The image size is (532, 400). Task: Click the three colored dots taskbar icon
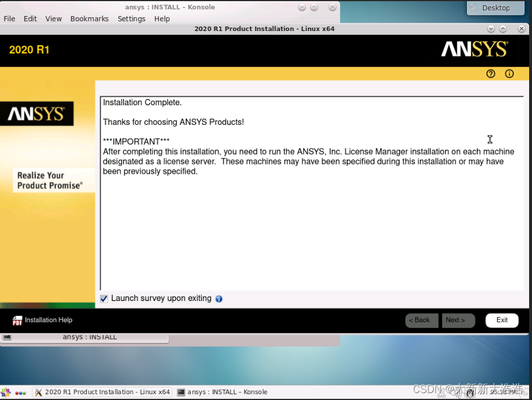20,393
